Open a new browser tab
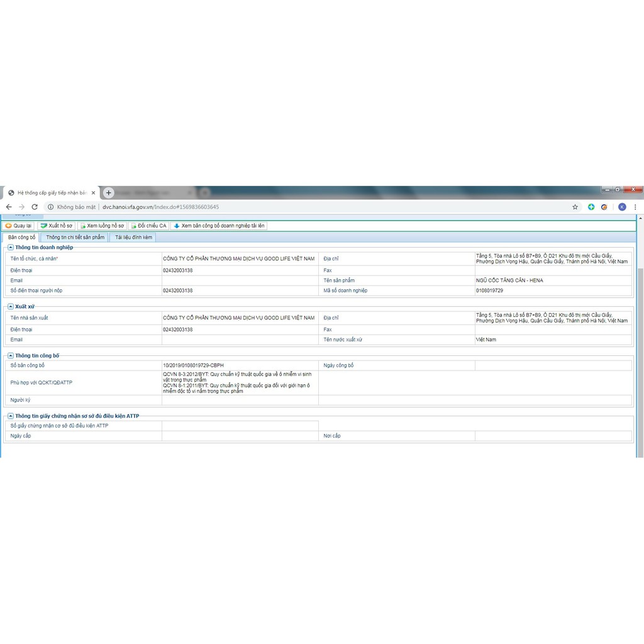 coord(108,192)
